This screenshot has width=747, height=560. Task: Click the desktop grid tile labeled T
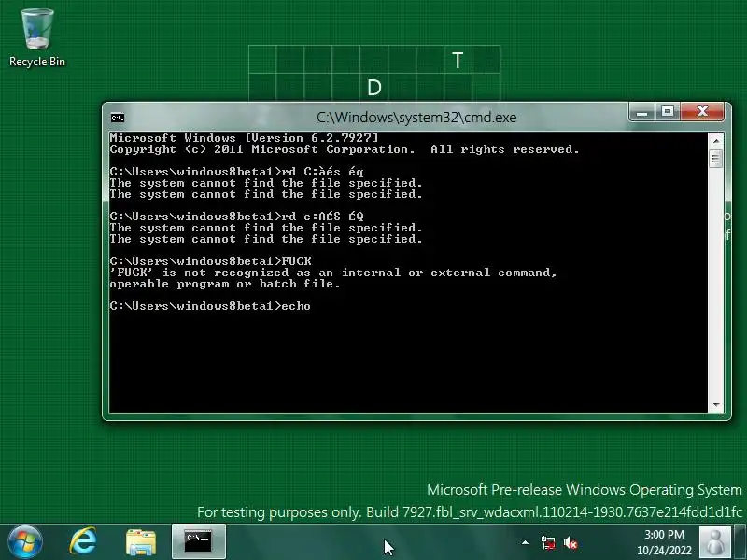pyautogui.click(x=458, y=60)
